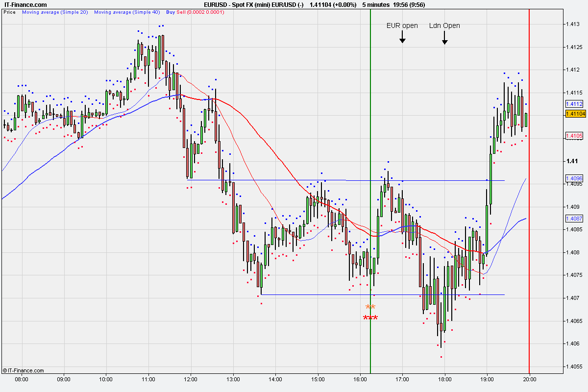Click the 19:00 time axis label

(x=487, y=379)
